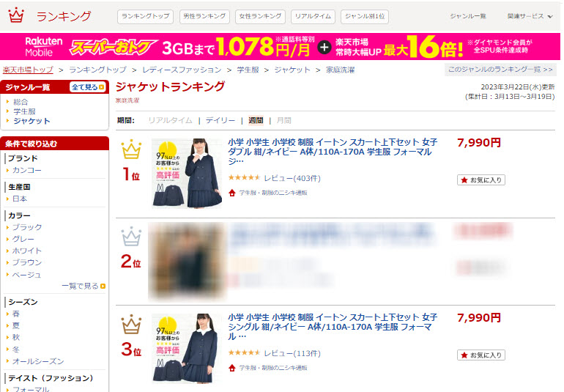The height and width of the screenshot is (392, 564).
Task: Open the リアルタイム tab in top navigation
Action: tap(313, 17)
